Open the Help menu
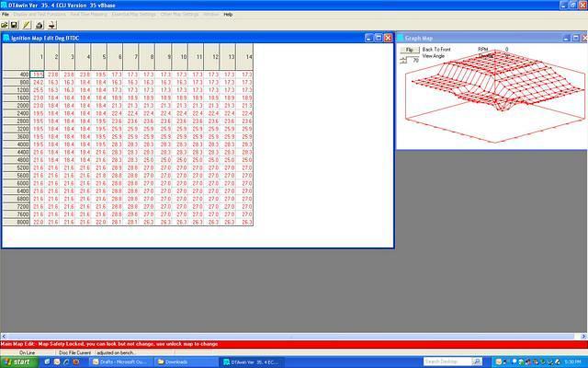Viewport: 588px width, 368px height. 228,15
